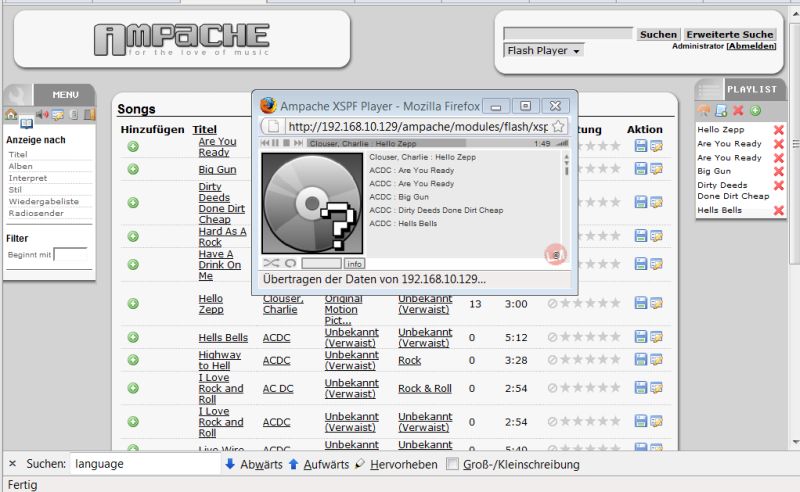Click the page identity icon in the popup URL bar
Viewport: 800px width, 492px height.
(273, 126)
